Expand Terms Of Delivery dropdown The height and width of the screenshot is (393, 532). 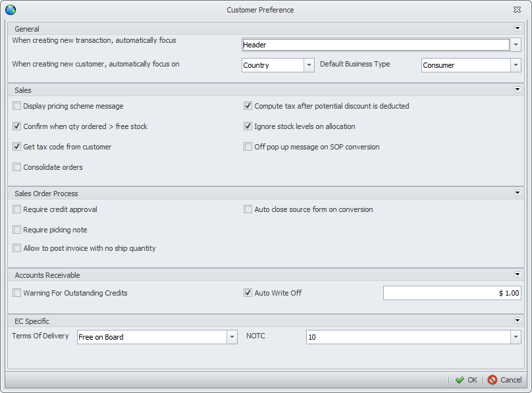pos(232,337)
